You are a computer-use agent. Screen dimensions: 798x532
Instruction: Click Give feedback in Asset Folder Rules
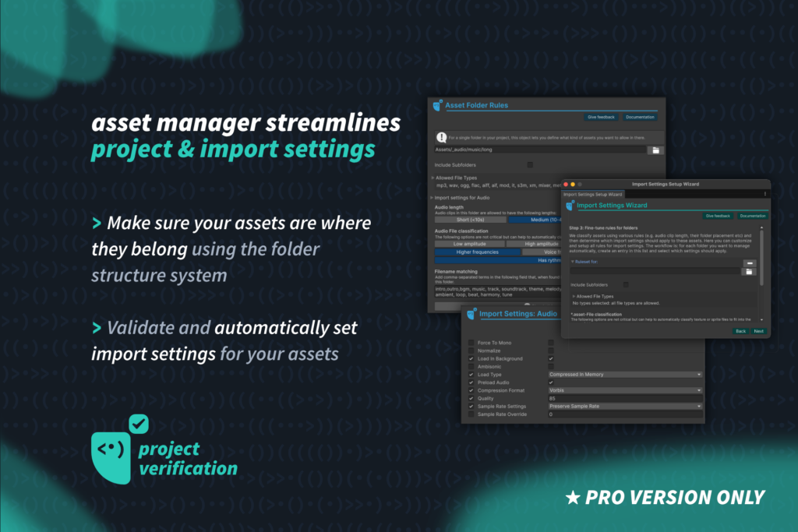[601, 117]
